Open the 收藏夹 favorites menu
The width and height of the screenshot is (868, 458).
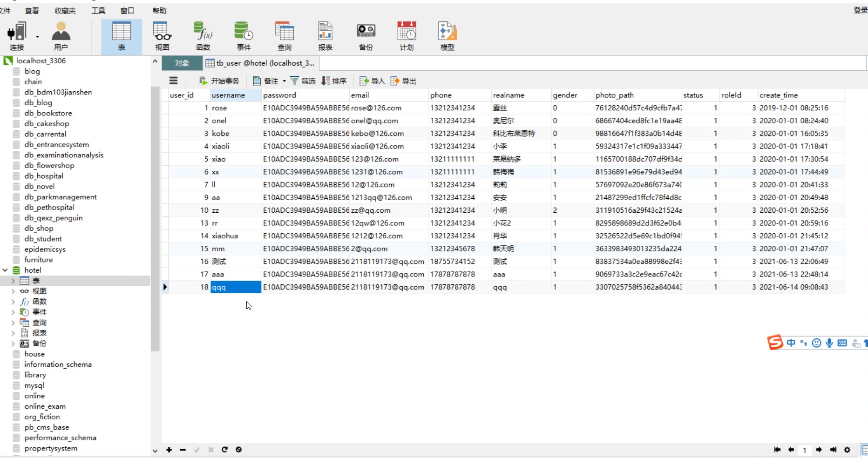tap(65, 10)
